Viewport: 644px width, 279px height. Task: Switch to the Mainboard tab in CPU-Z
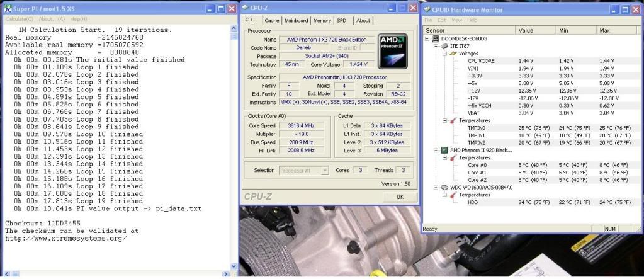pos(296,20)
